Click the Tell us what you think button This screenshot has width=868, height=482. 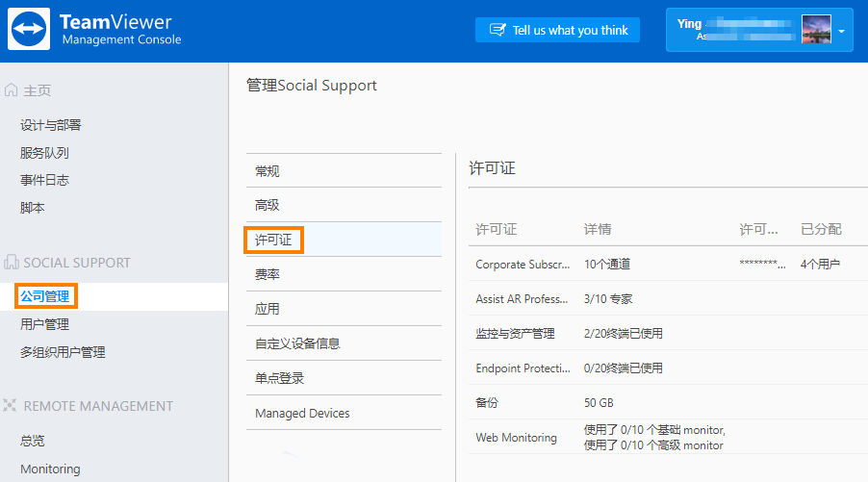click(557, 30)
